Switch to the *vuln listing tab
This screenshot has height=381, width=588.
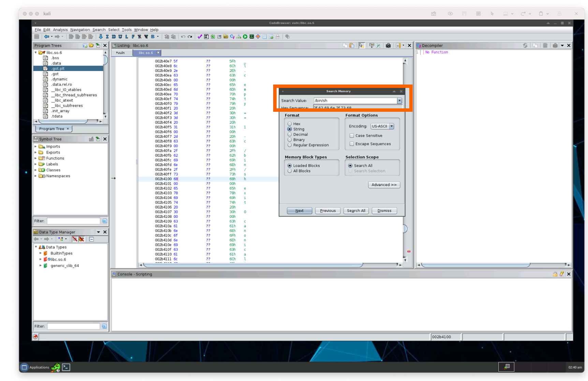[120, 53]
